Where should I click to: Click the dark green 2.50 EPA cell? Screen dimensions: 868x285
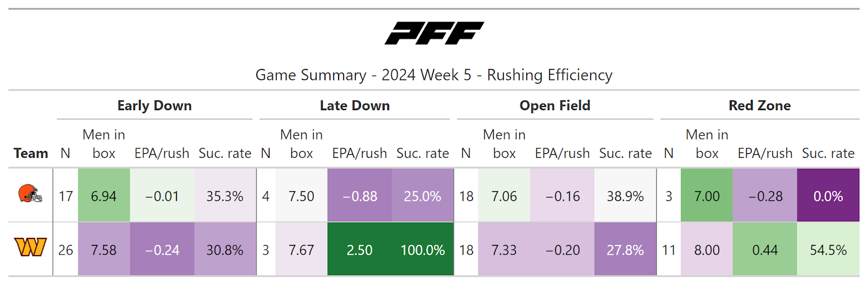coord(359,250)
